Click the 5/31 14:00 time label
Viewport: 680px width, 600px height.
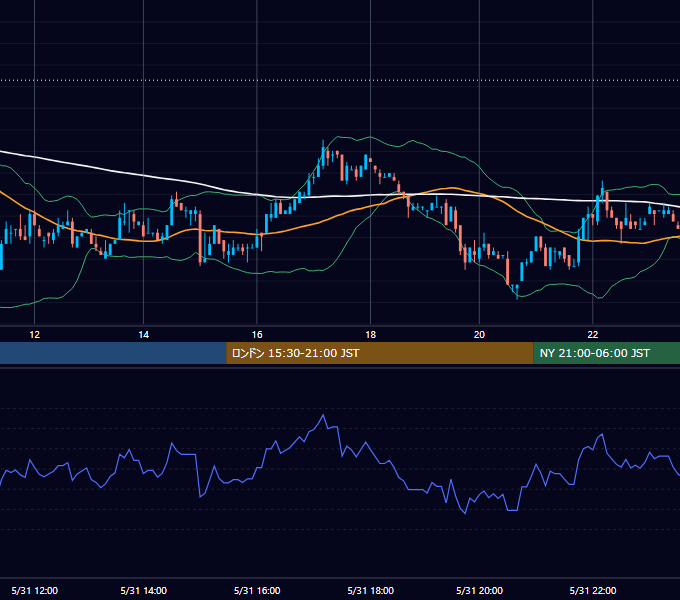coord(144,590)
